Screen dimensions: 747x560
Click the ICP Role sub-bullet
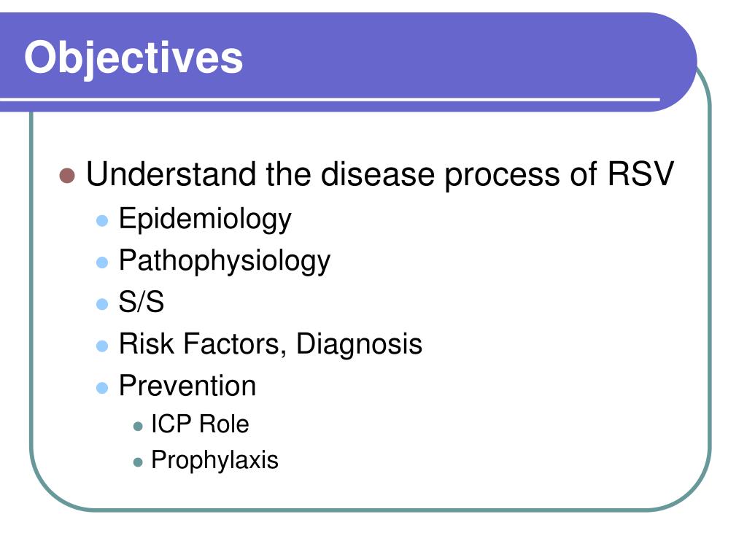200,424
